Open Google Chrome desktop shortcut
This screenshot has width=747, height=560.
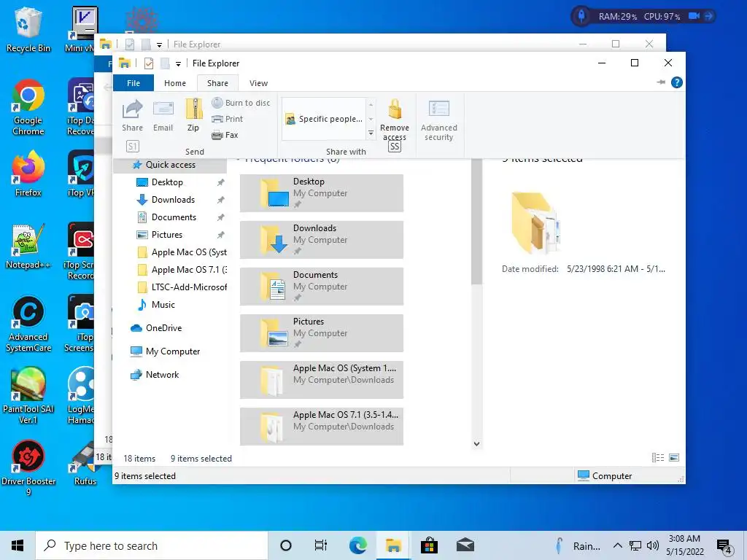[28, 107]
